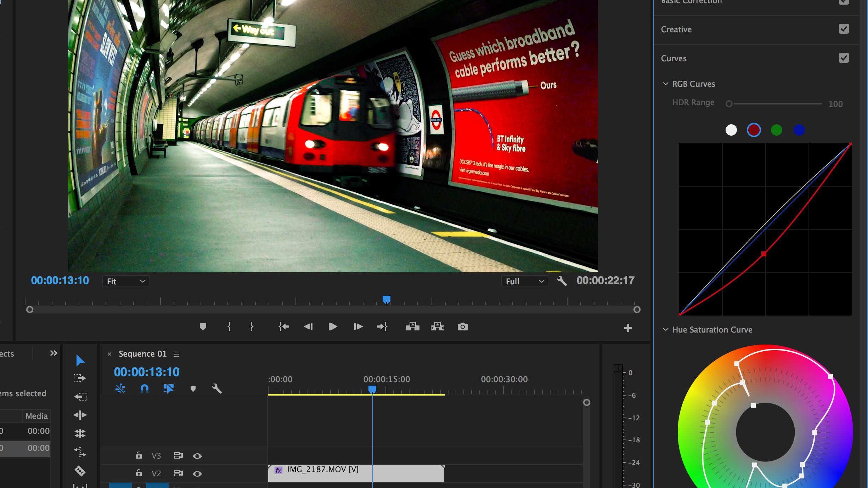This screenshot has width=868, height=488.
Task: Close the Sequence 01 tab
Action: [x=109, y=354]
